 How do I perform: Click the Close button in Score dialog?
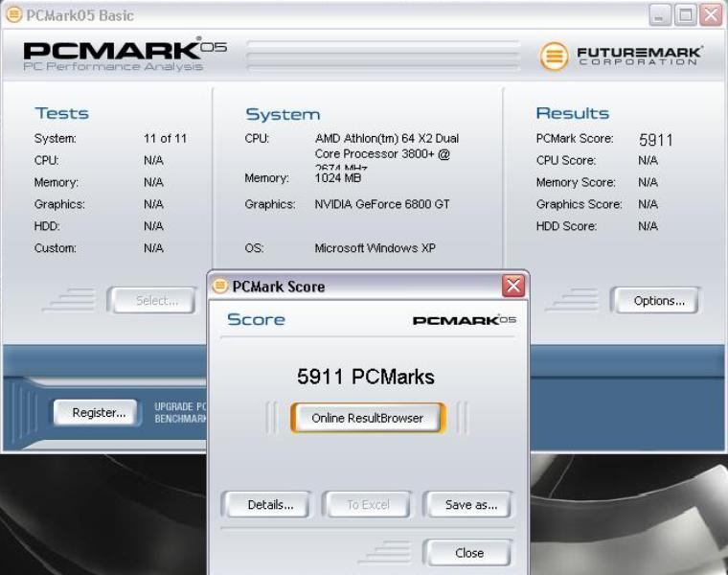click(x=469, y=553)
